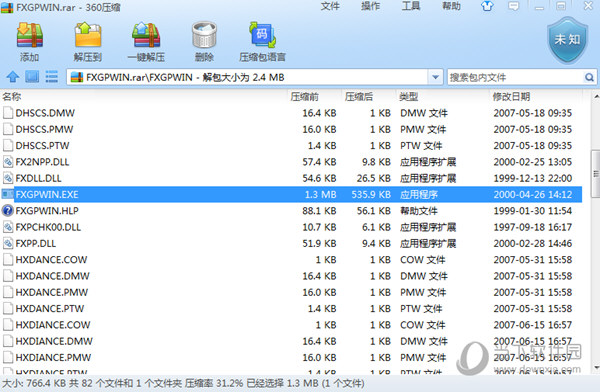Open the 帮助 menu
This screenshot has width=600, height=392.
452,6
